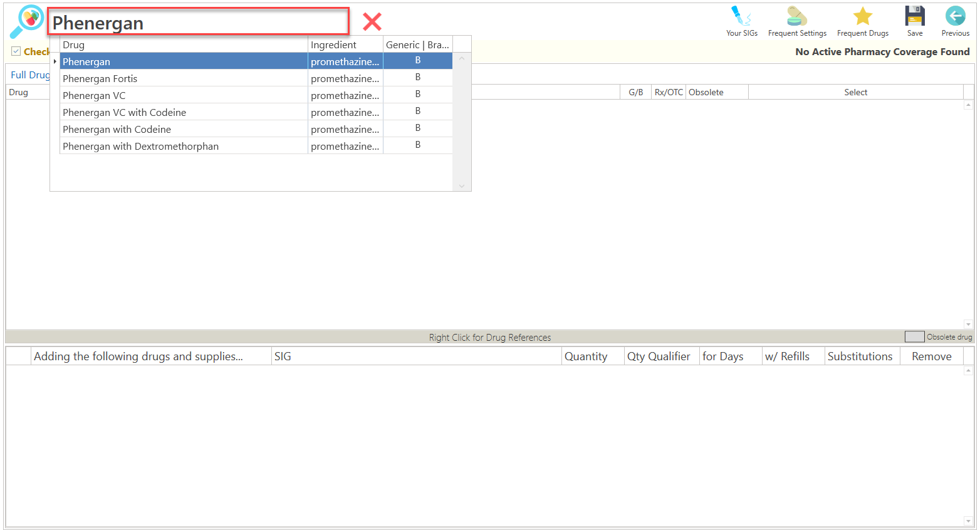980x530 pixels.
Task: Click the No Active Pharmacy Coverage Found notice
Action: point(882,51)
